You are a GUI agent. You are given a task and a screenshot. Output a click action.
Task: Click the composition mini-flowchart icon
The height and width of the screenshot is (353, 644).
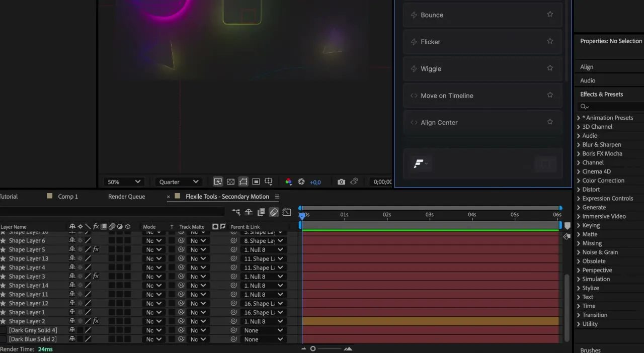(236, 212)
